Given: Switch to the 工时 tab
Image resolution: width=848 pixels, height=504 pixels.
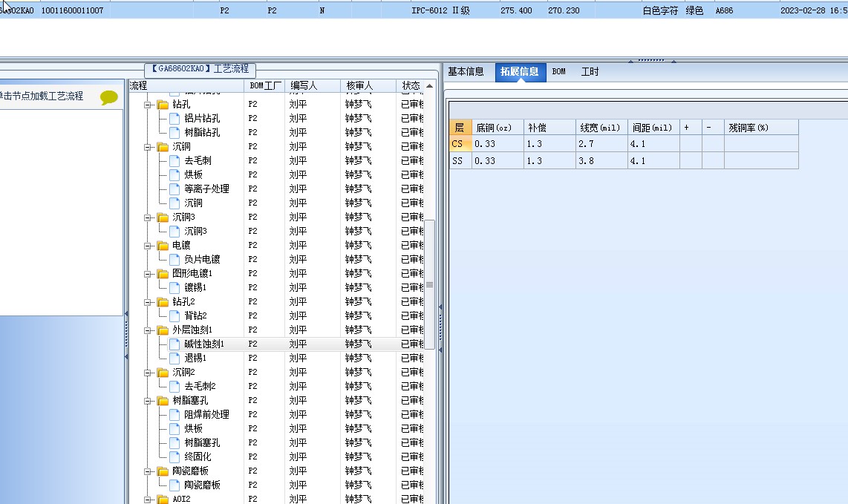Looking at the screenshot, I should coord(590,71).
